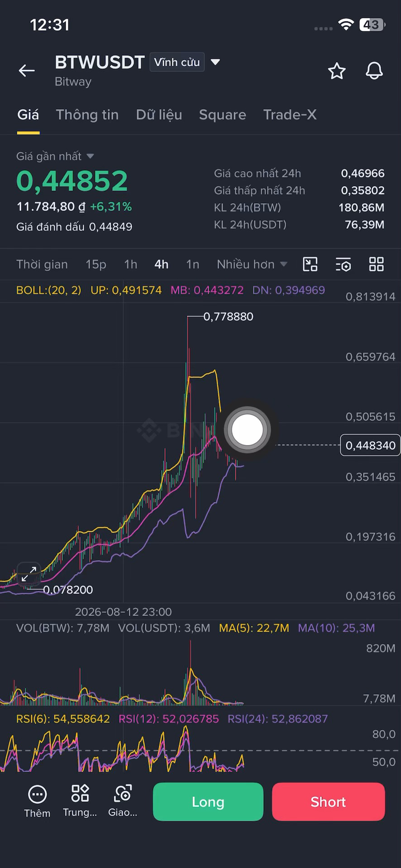The width and height of the screenshot is (401, 868).
Task: Add BTWUSDT to favorites with star icon
Action: 337,71
